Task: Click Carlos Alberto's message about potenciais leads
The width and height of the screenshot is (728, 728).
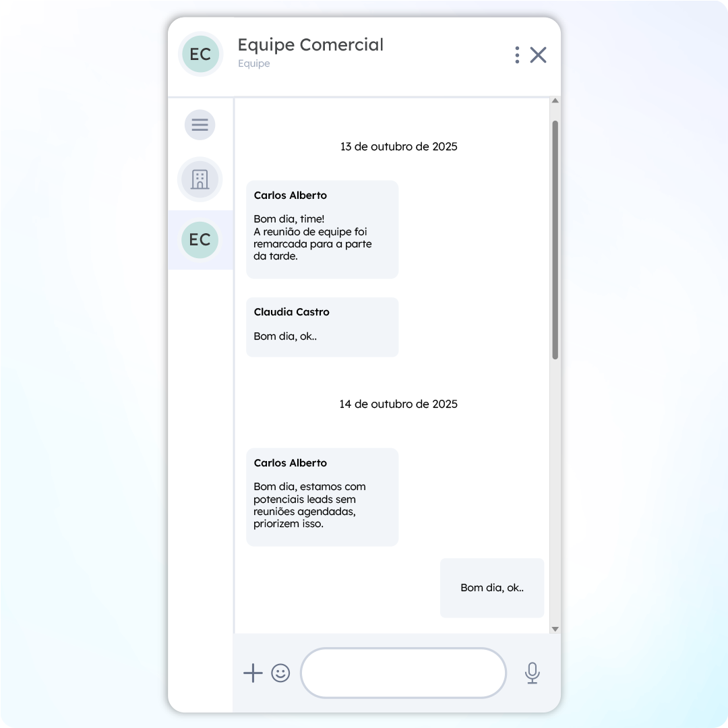Action: tap(322, 497)
